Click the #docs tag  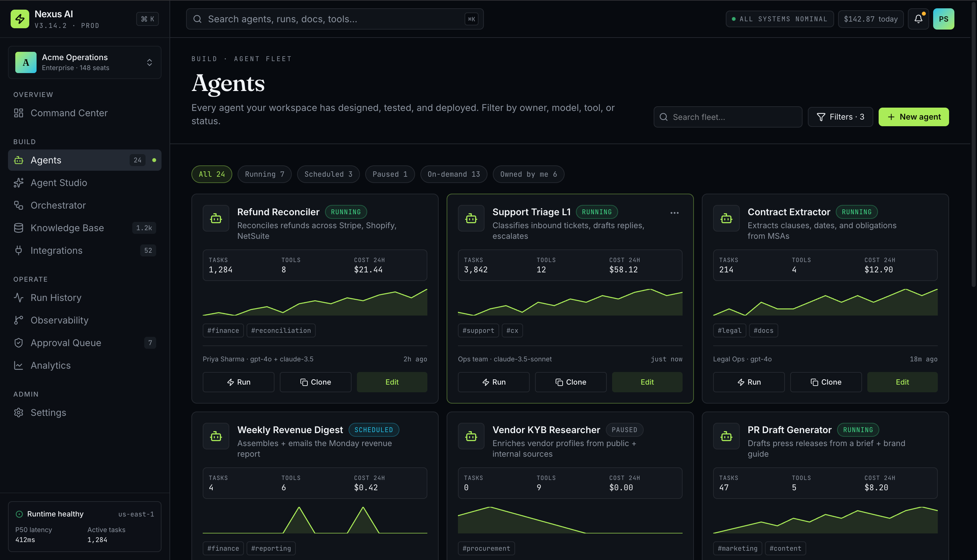pyautogui.click(x=763, y=330)
